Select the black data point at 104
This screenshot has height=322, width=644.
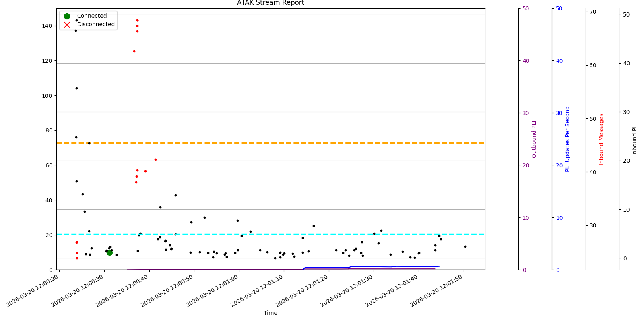click(76, 88)
